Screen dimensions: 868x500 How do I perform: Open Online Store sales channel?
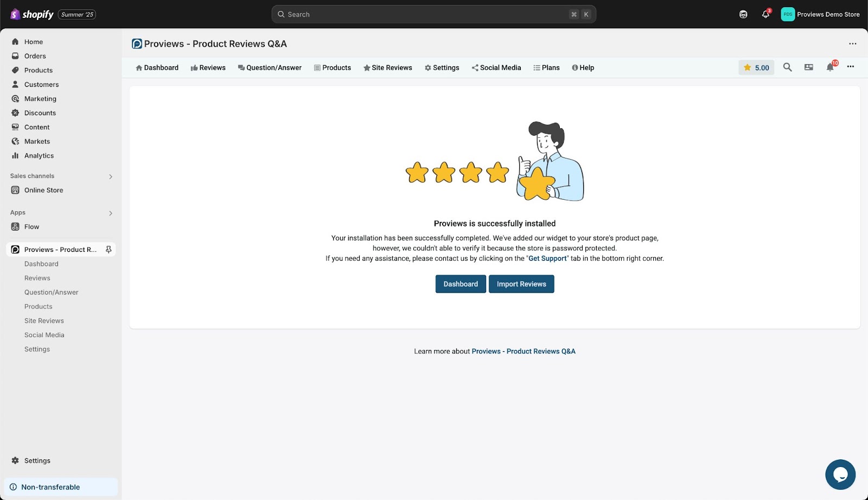coord(43,190)
